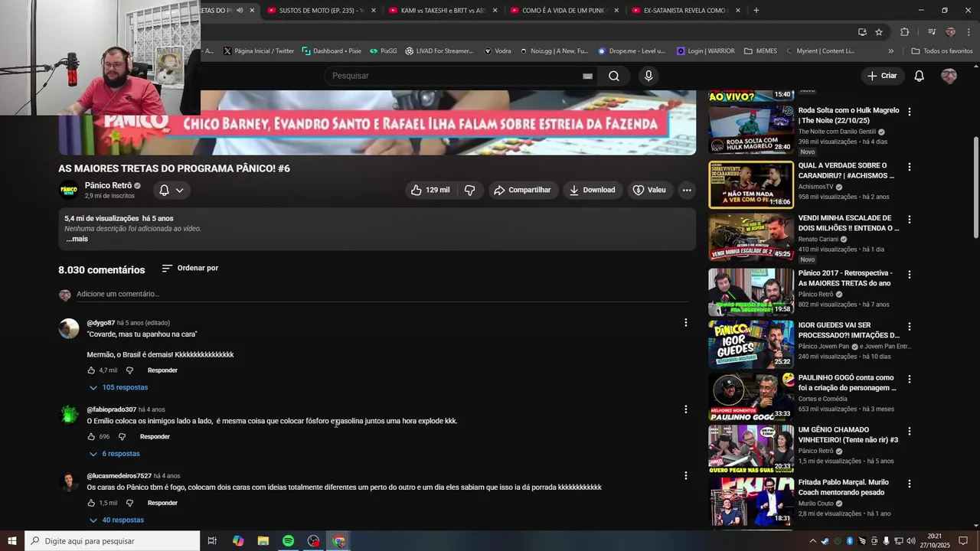980x551 pixels.
Task: Open Todos os favoritos folder
Action: (942, 51)
